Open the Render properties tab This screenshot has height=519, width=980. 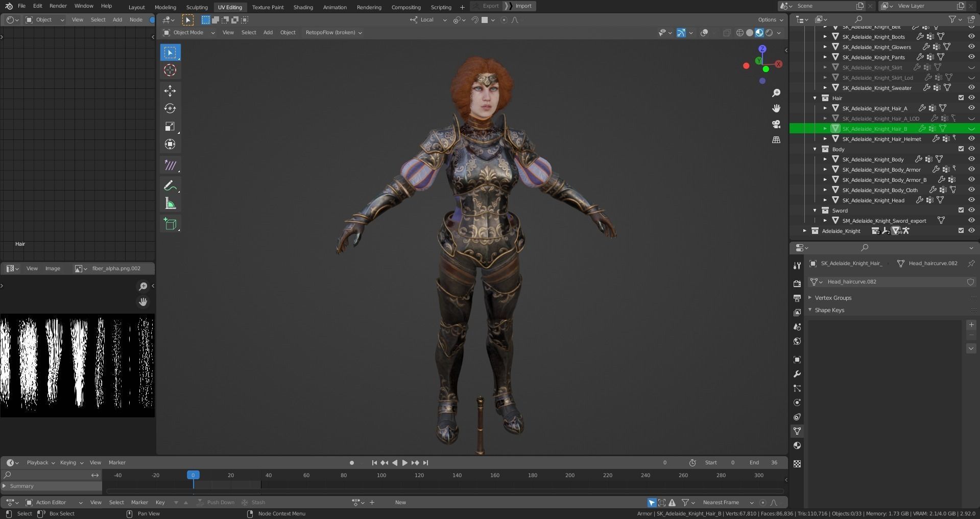pyautogui.click(x=797, y=284)
